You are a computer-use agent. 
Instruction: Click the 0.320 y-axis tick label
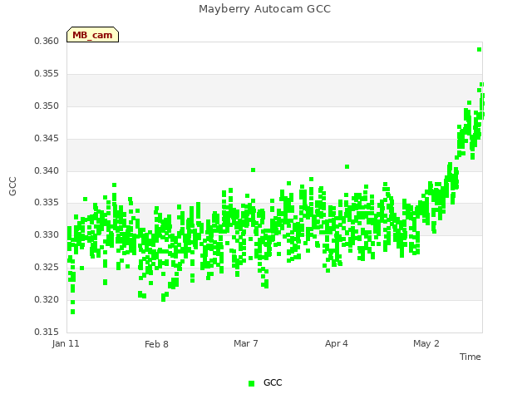(x=47, y=299)
